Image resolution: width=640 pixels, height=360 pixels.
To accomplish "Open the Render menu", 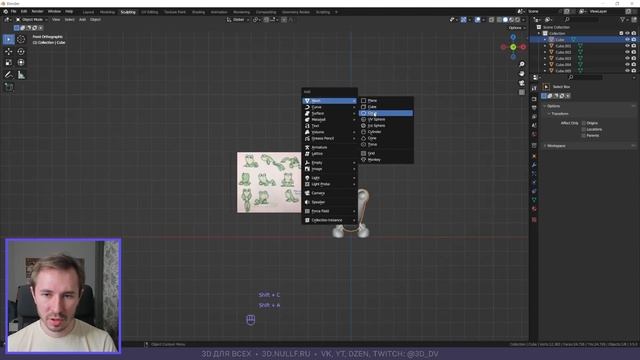I will (37, 11).
